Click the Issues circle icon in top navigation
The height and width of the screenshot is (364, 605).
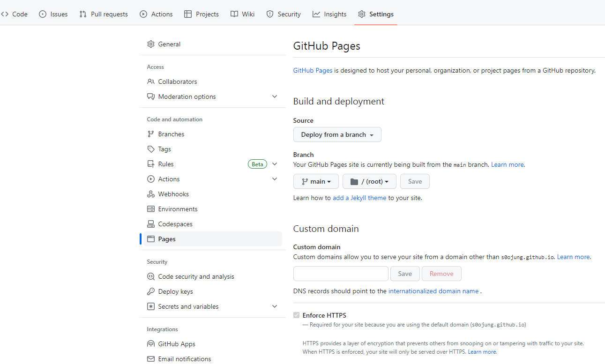click(x=43, y=14)
